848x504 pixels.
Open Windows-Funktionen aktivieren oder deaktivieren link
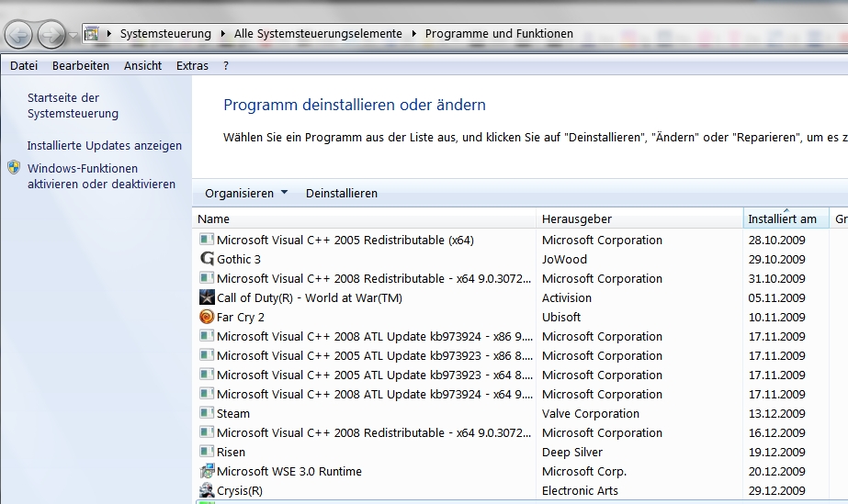point(101,176)
